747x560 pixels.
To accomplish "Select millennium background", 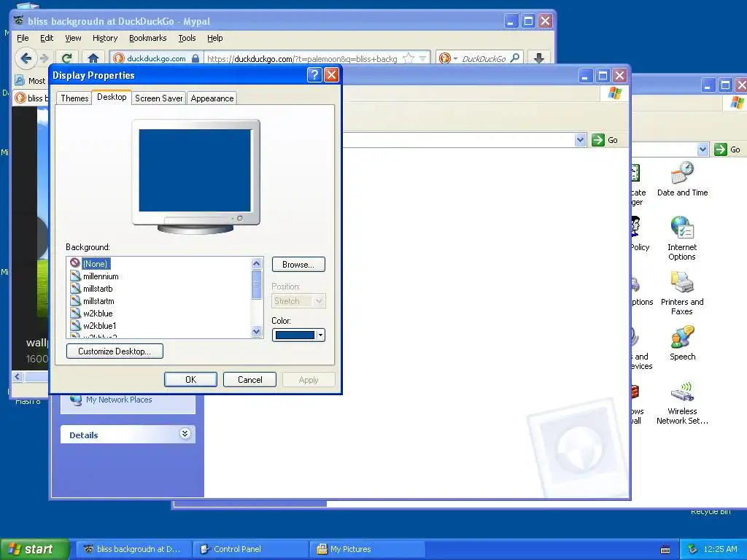I will click(x=101, y=276).
